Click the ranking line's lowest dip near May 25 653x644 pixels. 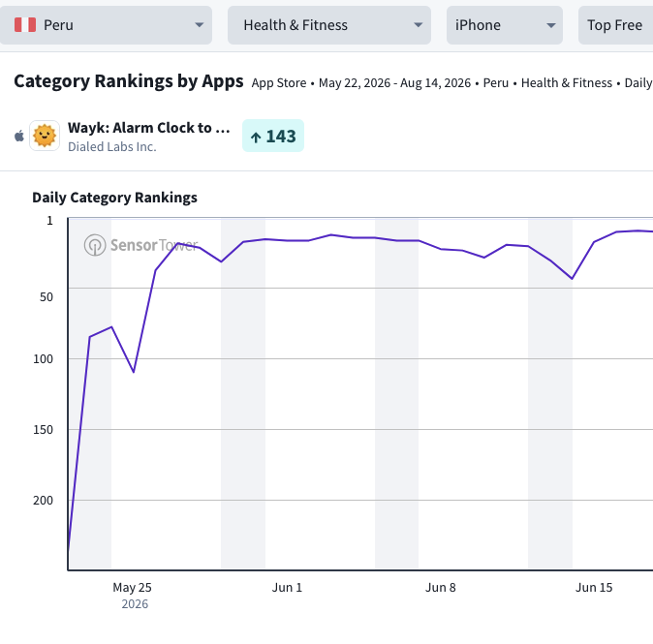(134, 372)
